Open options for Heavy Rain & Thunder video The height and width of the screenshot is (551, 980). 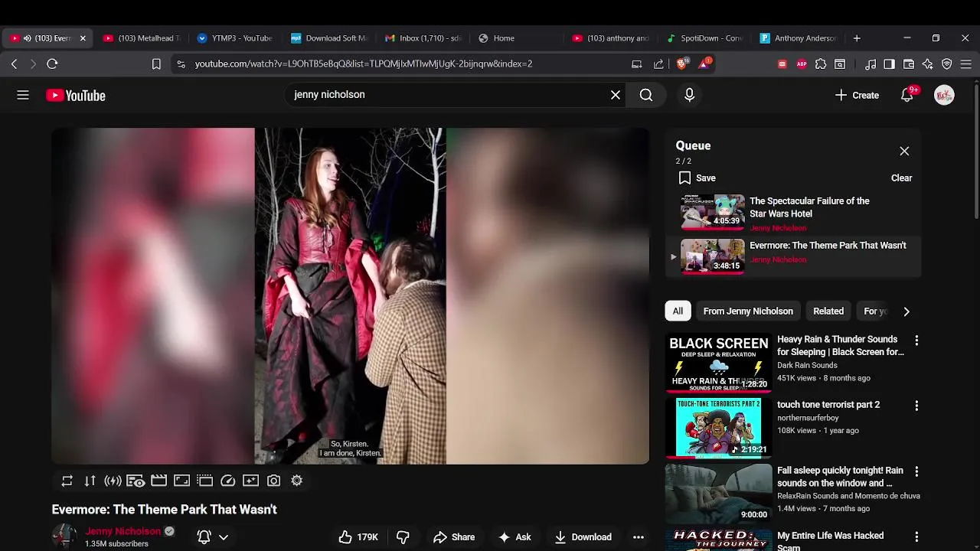point(916,341)
